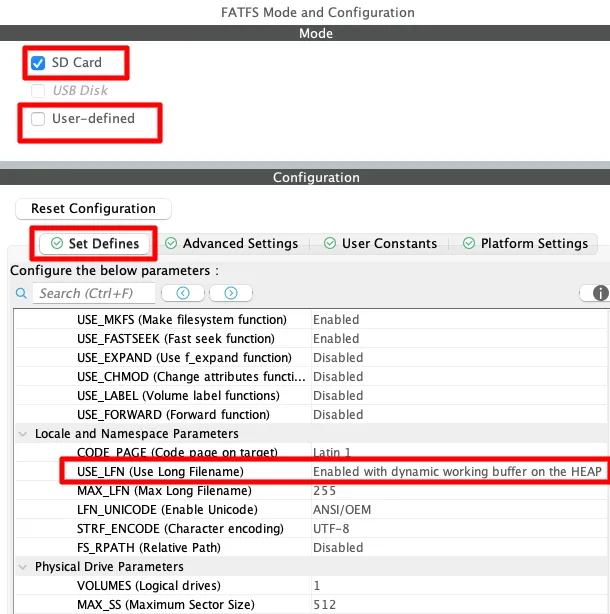The width and height of the screenshot is (610, 614).
Task: Click the Configuration section header bar
Action: (x=305, y=177)
